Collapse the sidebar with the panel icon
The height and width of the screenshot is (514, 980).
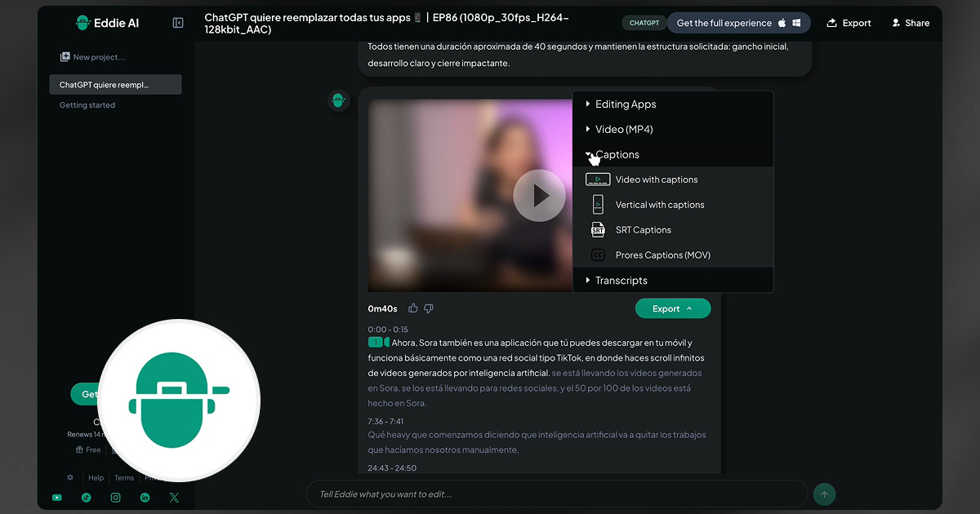pyautogui.click(x=178, y=23)
